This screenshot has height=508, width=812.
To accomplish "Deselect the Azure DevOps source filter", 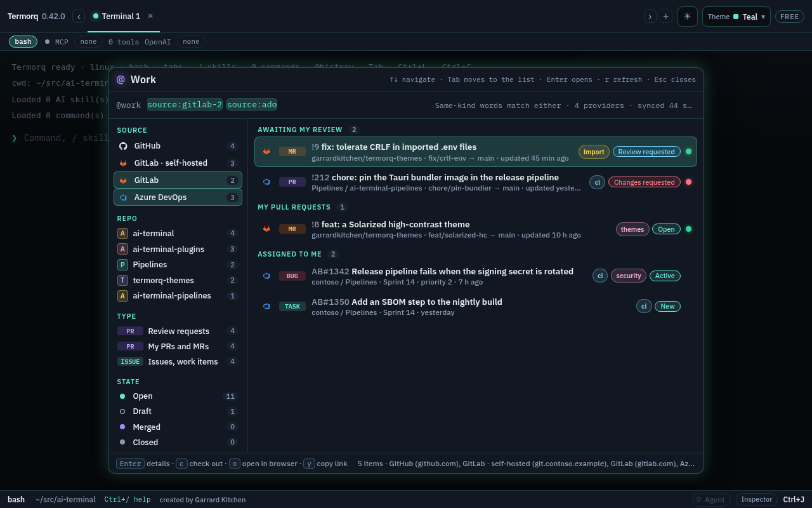I will point(178,197).
